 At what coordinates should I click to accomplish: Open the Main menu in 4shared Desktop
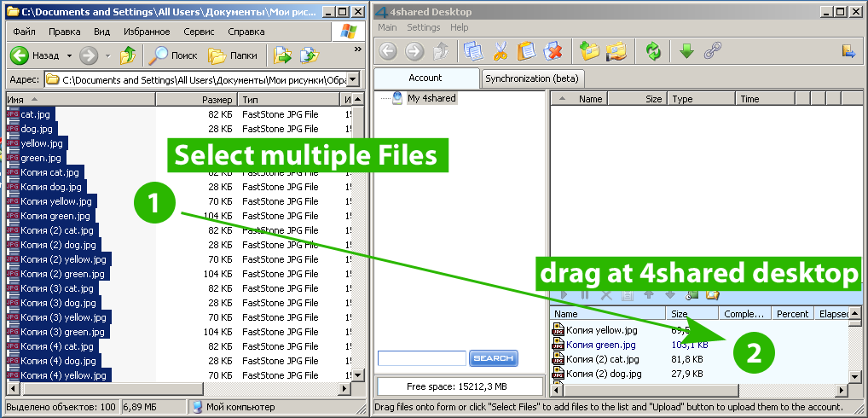(387, 27)
